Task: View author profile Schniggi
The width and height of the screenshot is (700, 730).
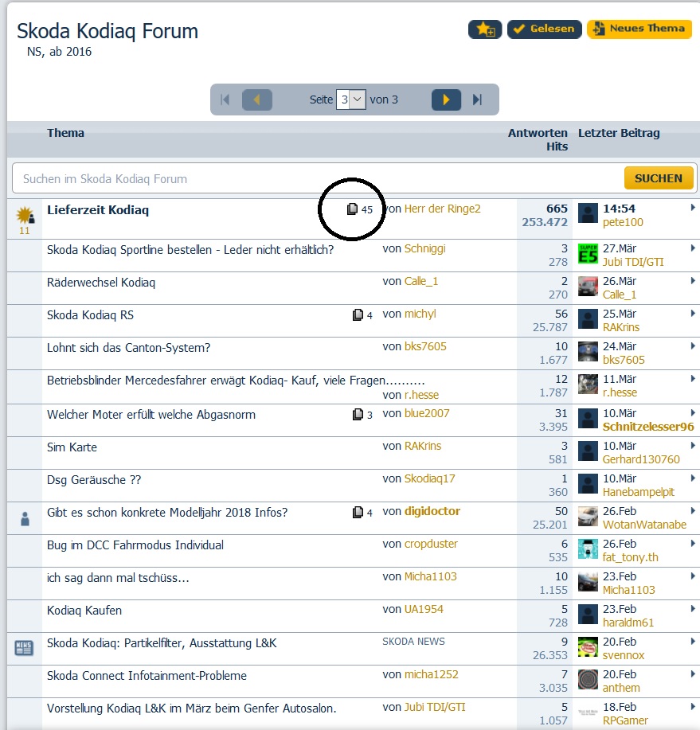Action: (424, 248)
